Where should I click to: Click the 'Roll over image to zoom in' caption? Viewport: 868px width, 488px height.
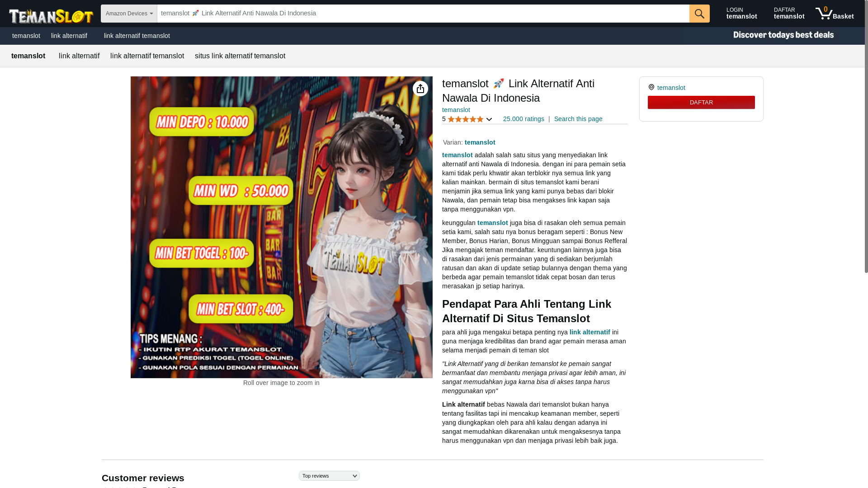(281, 383)
